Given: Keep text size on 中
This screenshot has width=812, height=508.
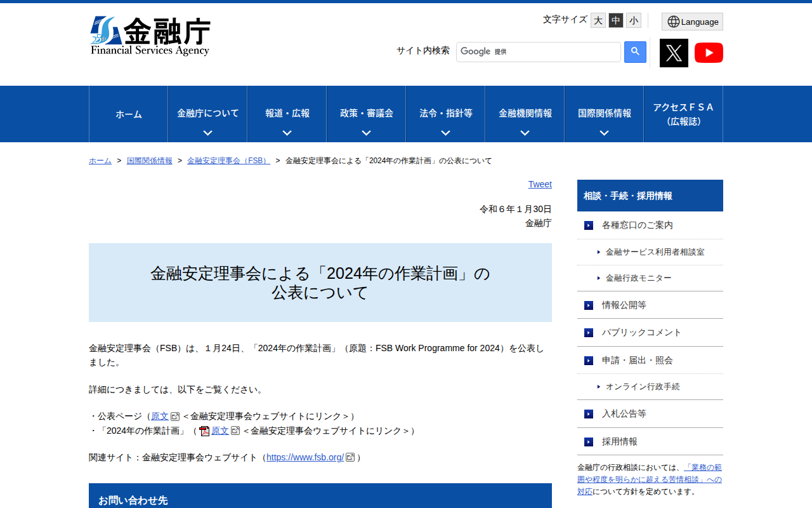Looking at the screenshot, I should [x=615, y=20].
